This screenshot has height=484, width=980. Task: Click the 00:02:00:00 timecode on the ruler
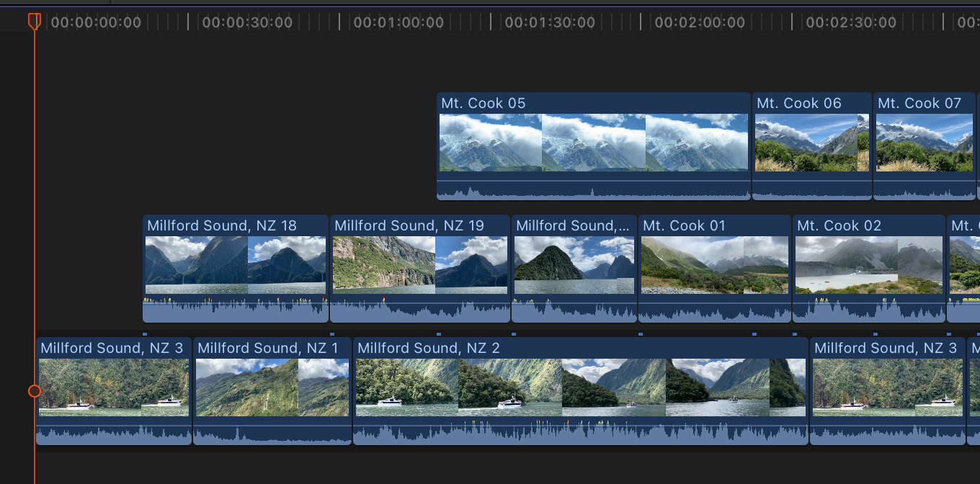(699, 22)
